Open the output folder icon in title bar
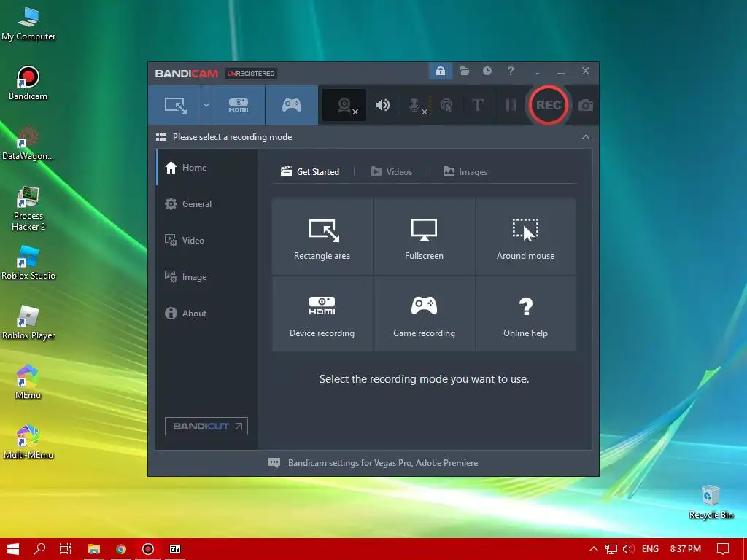 coord(464,71)
